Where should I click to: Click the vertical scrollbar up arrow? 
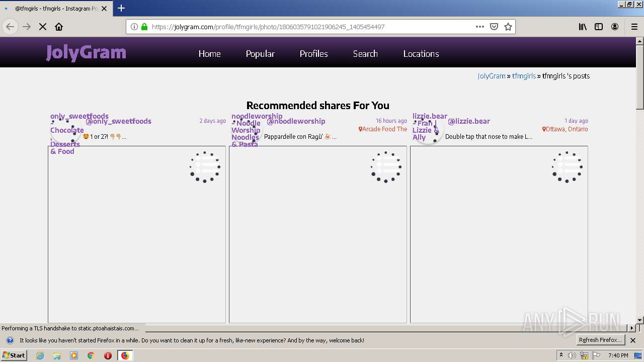point(640,42)
